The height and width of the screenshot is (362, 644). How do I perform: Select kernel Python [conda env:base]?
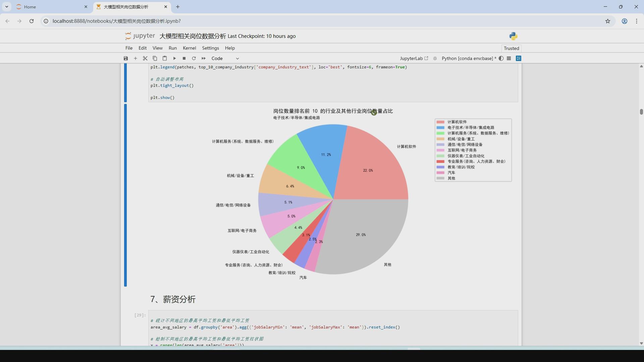click(x=467, y=58)
